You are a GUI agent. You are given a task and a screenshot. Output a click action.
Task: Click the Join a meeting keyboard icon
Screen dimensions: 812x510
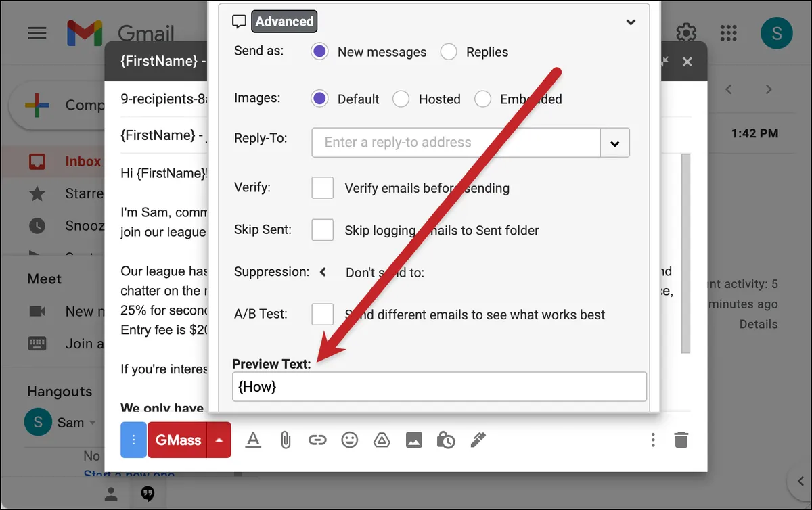pos(37,344)
